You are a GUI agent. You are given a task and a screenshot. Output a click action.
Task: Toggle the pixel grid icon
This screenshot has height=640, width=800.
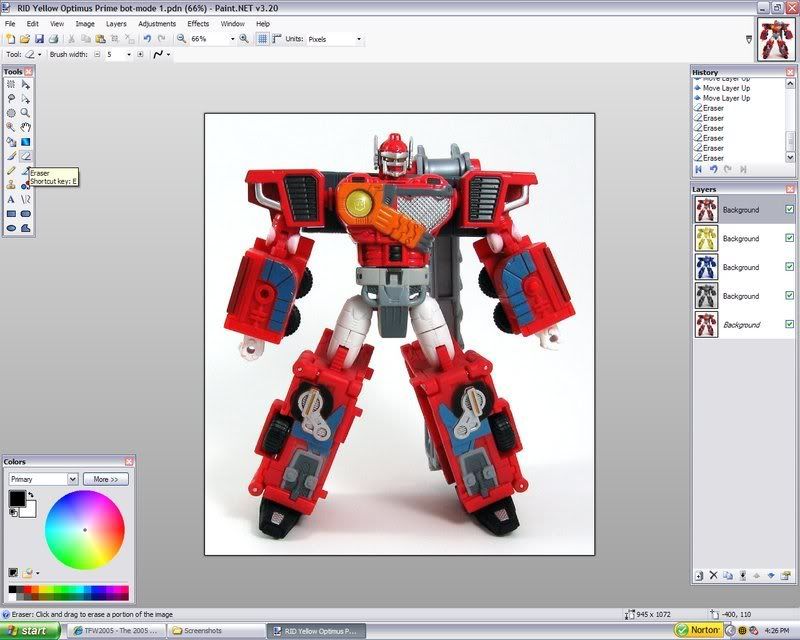(x=262, y=39)
